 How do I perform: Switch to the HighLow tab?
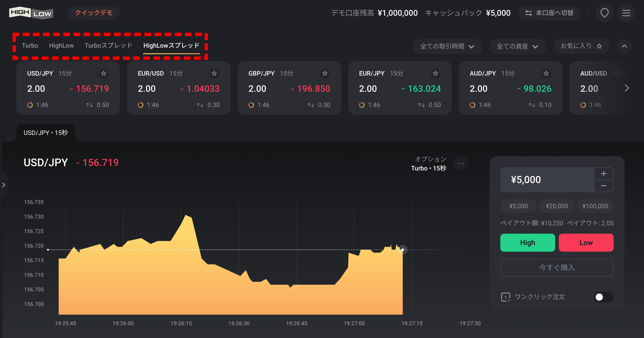pos(61,45)
